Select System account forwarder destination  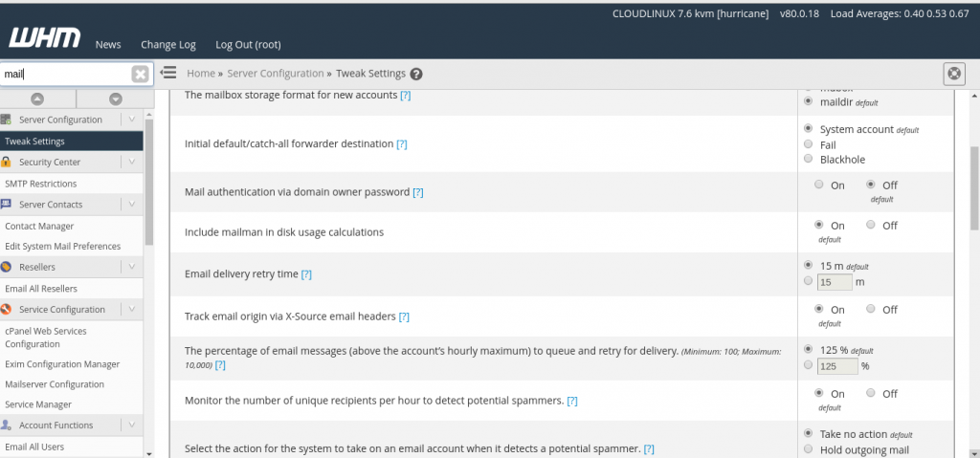(x=808, y=129)
